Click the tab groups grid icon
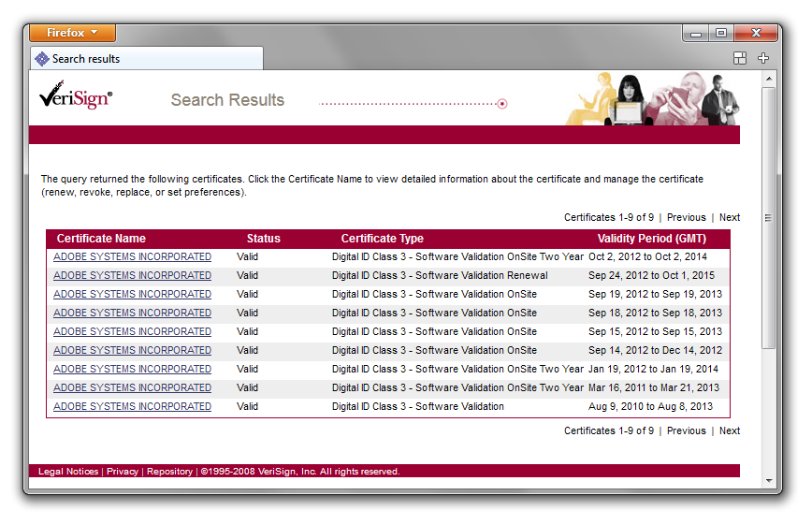 pyautogui.click(x=740, y=58)
